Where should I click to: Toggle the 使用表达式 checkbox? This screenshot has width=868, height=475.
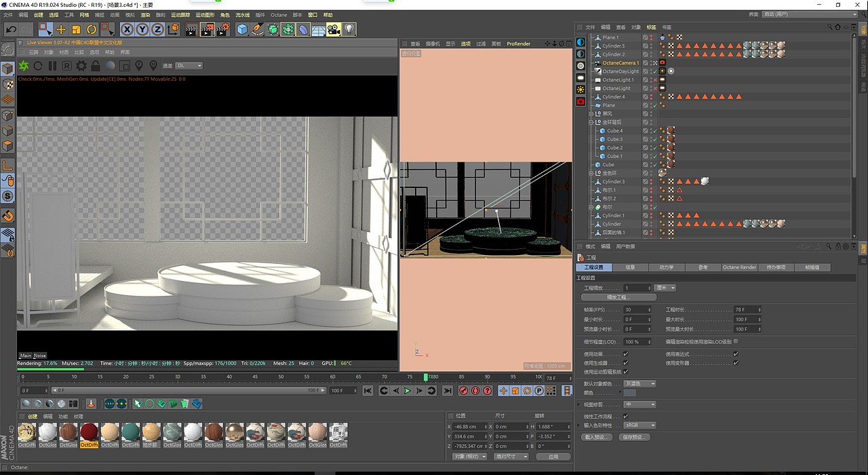pos(736,354)
